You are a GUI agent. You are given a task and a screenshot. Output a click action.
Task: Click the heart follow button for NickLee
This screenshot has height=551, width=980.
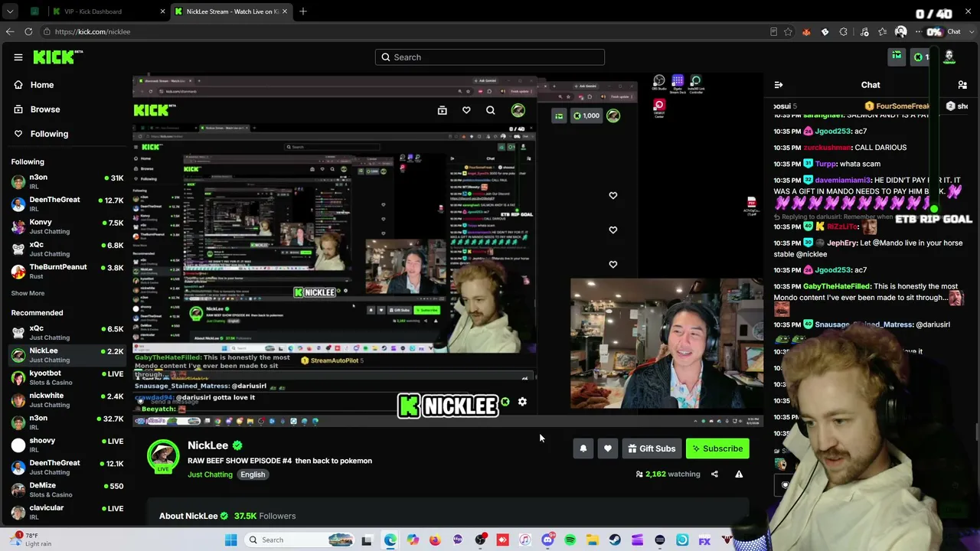click(x=608, y=449)
